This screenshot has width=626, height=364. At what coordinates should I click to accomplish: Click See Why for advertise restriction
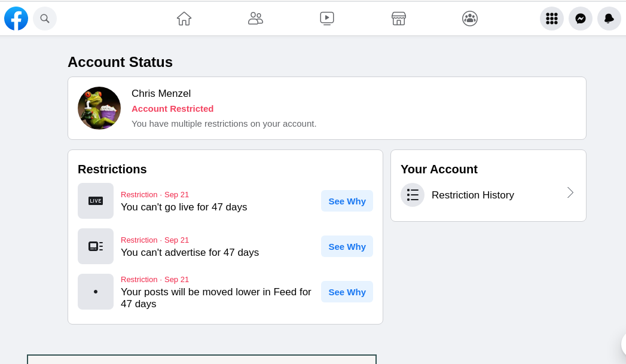(347, 246)
